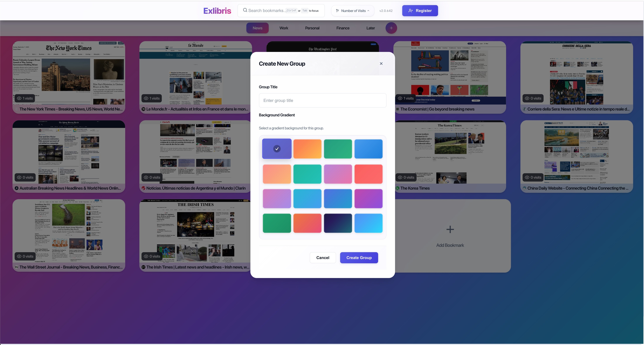The height and width of the screenshot is (345, 644).
Task: Switch to the Work tab
Action: 284,28
